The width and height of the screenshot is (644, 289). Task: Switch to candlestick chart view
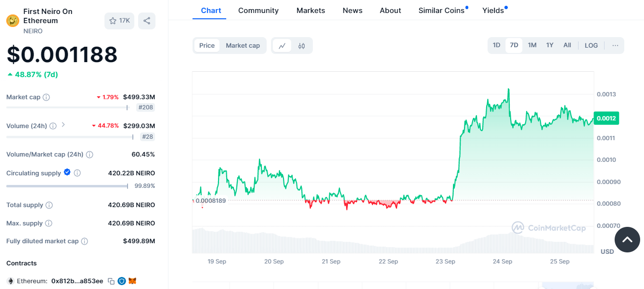coord(302,46)
